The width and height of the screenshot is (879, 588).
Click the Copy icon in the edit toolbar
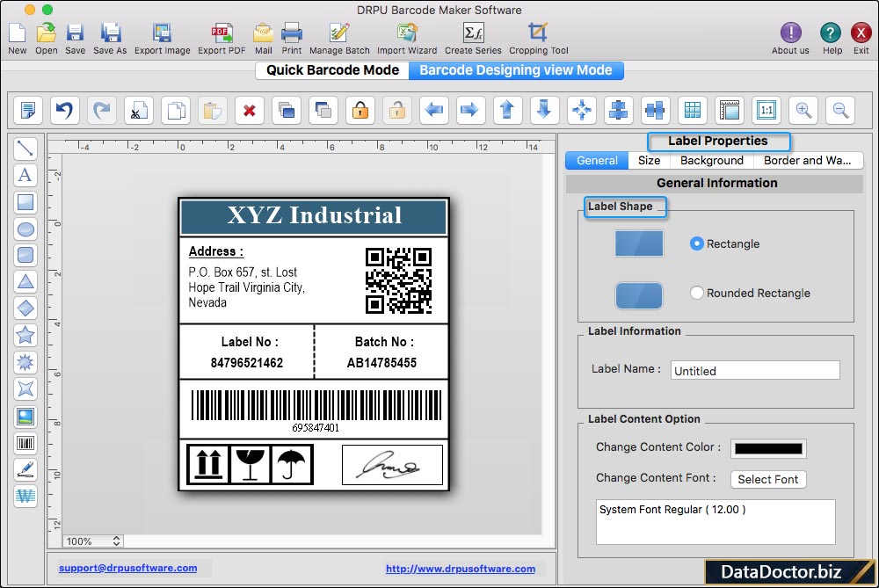point(176,110)
